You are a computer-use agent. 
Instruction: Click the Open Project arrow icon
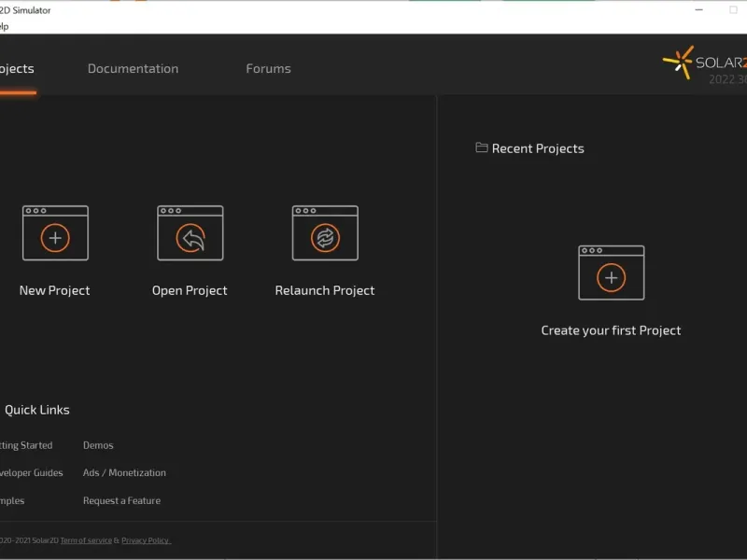(x=190, y=232)
